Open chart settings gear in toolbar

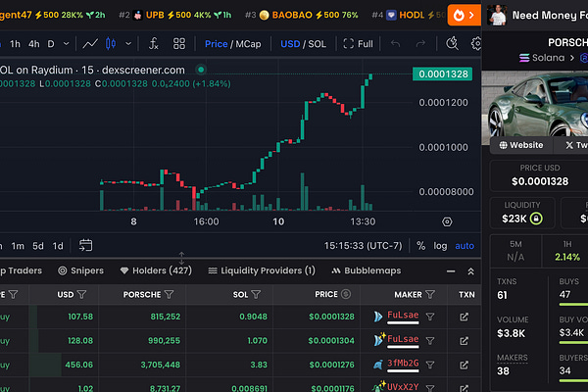point(476,44)
